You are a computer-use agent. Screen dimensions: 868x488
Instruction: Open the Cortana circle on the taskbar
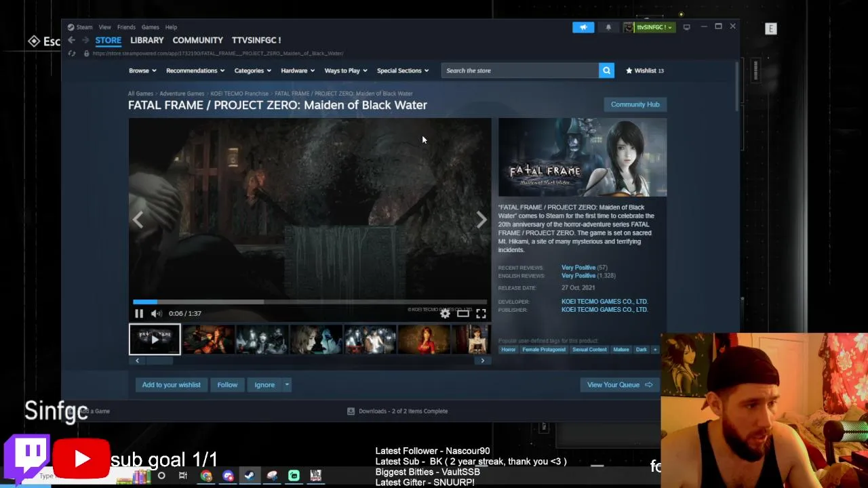pos(161,476)
